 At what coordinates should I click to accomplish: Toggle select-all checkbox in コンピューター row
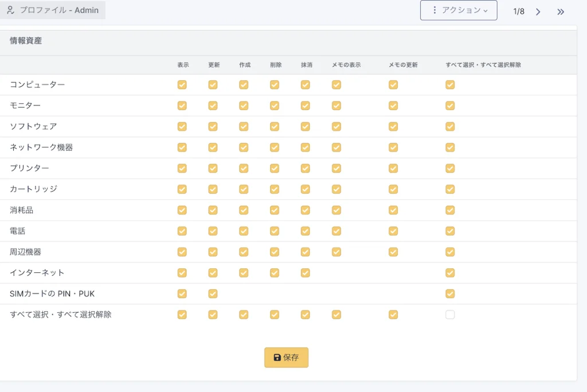pos(450,85)
